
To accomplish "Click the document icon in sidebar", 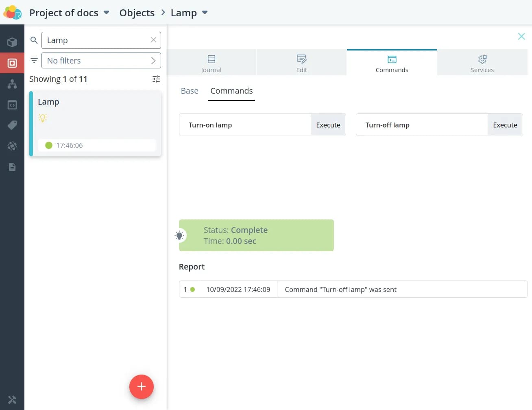I will tap(12, 167).
